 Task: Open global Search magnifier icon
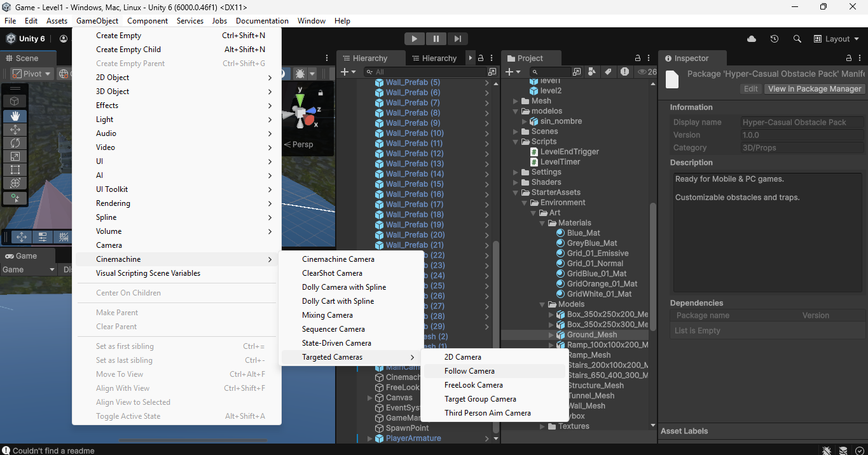tap(797, 39)
